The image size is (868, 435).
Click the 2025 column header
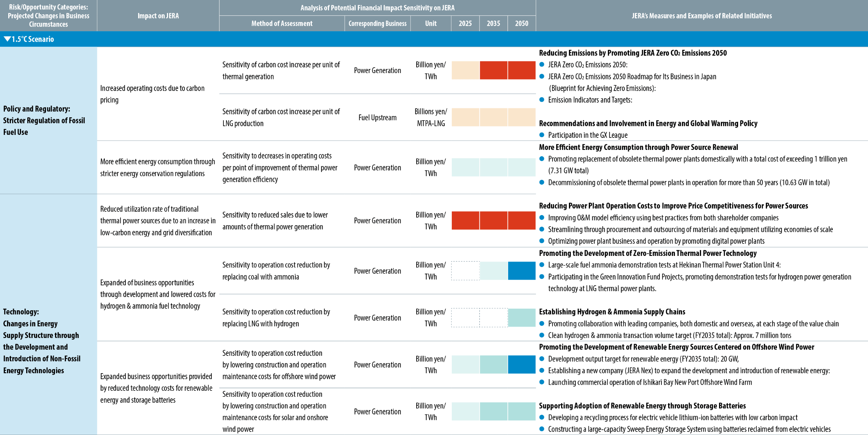(x=465, y=23)
